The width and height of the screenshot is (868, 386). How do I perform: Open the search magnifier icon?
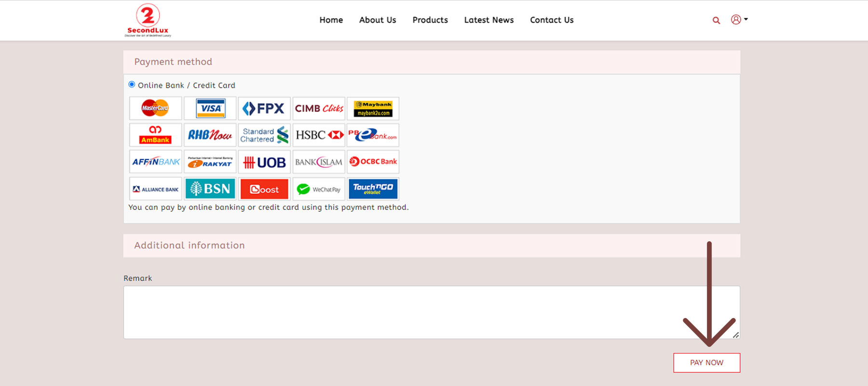click(x=716, y=20)
